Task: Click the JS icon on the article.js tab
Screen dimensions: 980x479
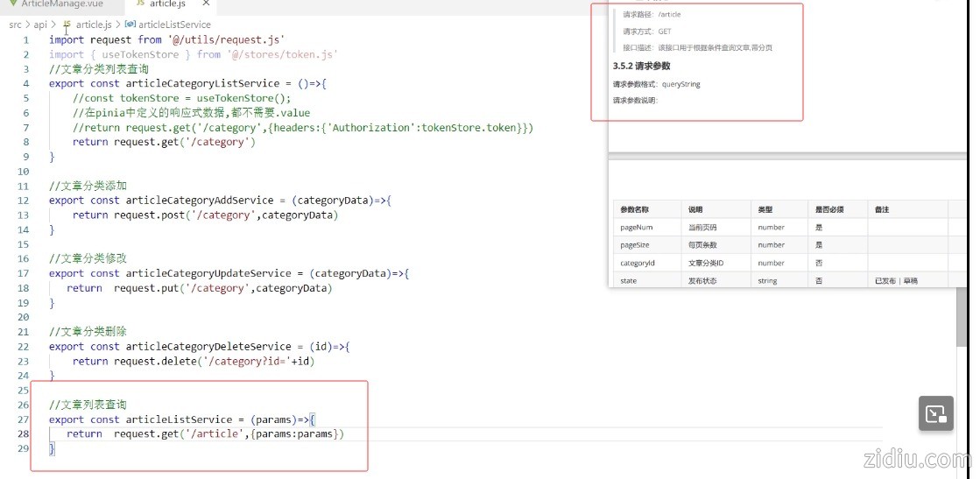Action: (x=140, y=4)
